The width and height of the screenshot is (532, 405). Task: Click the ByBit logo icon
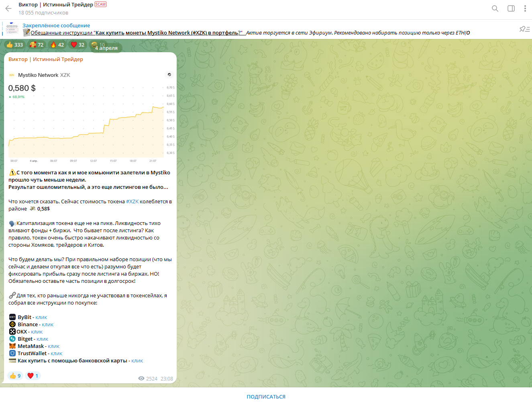12,317
